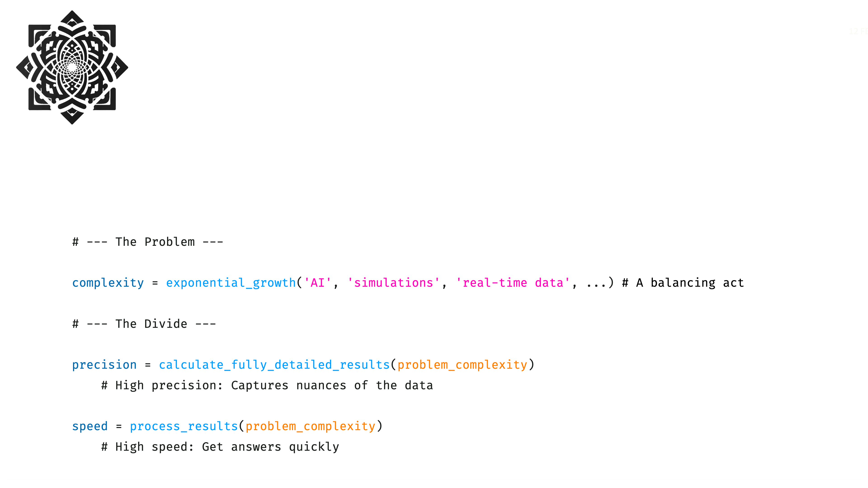Toggle the balancing act inline comment
Screen dimensions: 868x488
(x=686, y=282)
